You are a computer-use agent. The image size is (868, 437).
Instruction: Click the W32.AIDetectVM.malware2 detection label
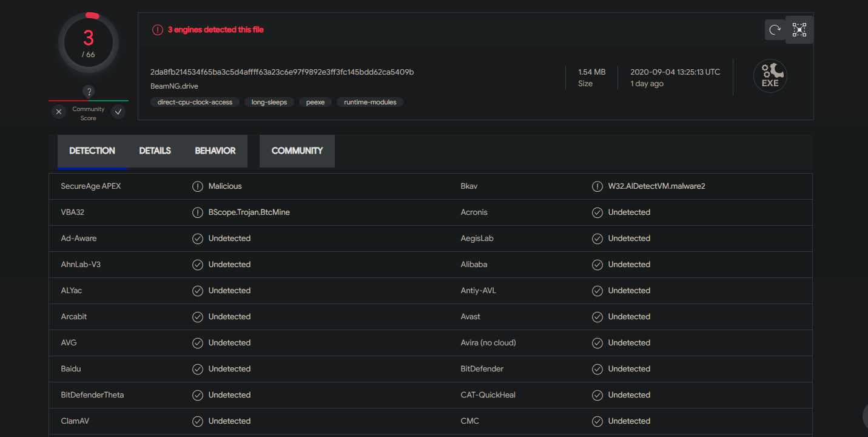tap(657, 186)
